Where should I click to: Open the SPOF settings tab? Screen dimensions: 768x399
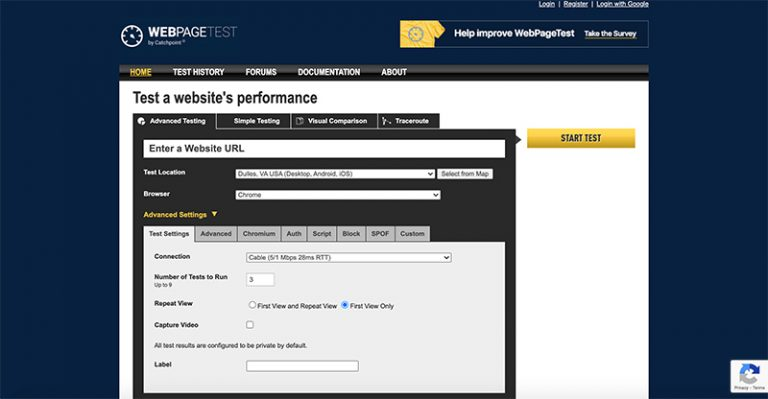point(380,234)
